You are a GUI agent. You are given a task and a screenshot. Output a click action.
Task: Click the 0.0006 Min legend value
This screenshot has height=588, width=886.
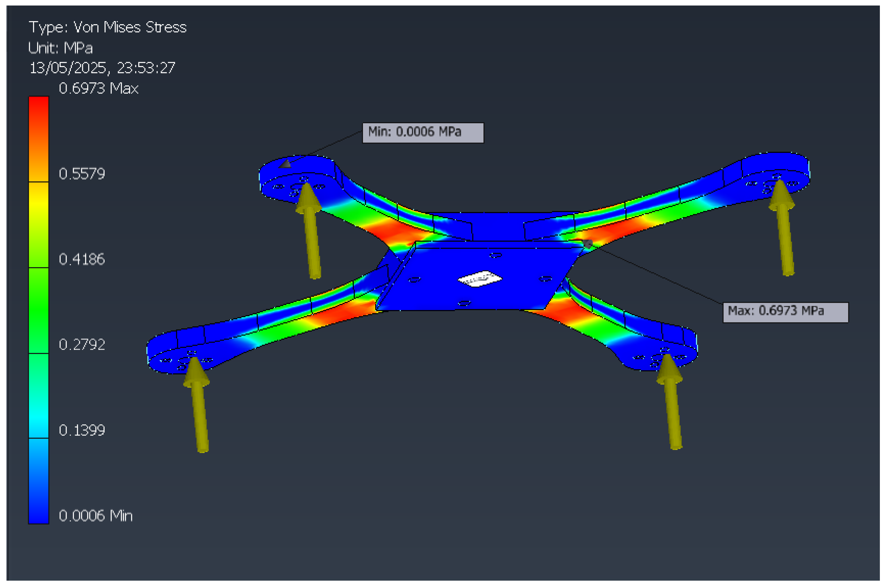pos(95,516)
